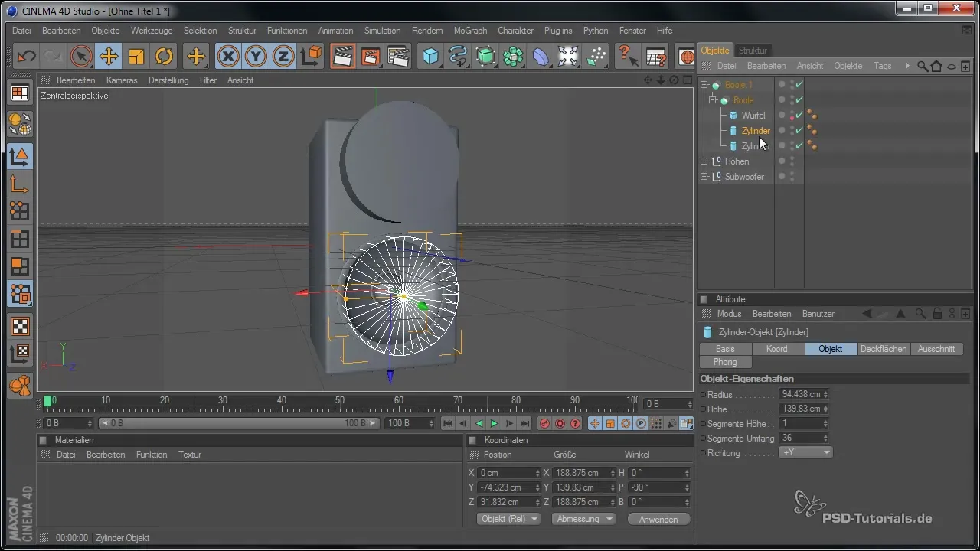Adjust Höhe field stepper arrows
980x551 pixels.
pos(825,409)
